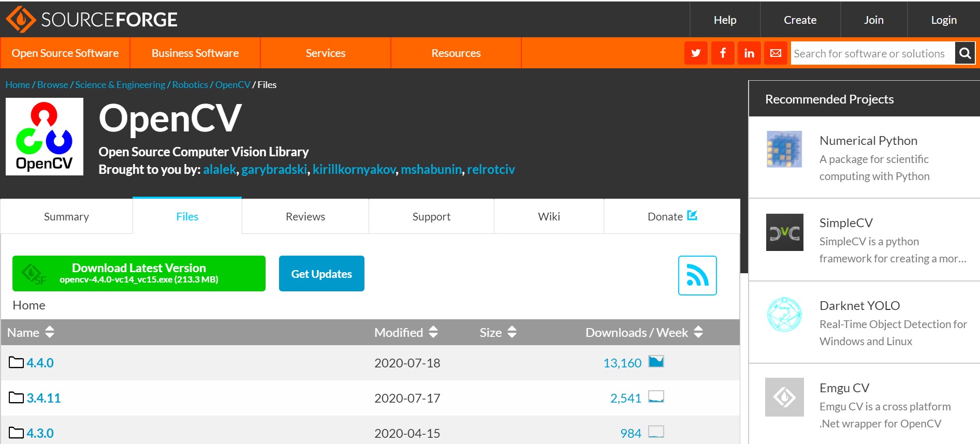Open the 3.4.11 folder link

(x=43, y=398)
